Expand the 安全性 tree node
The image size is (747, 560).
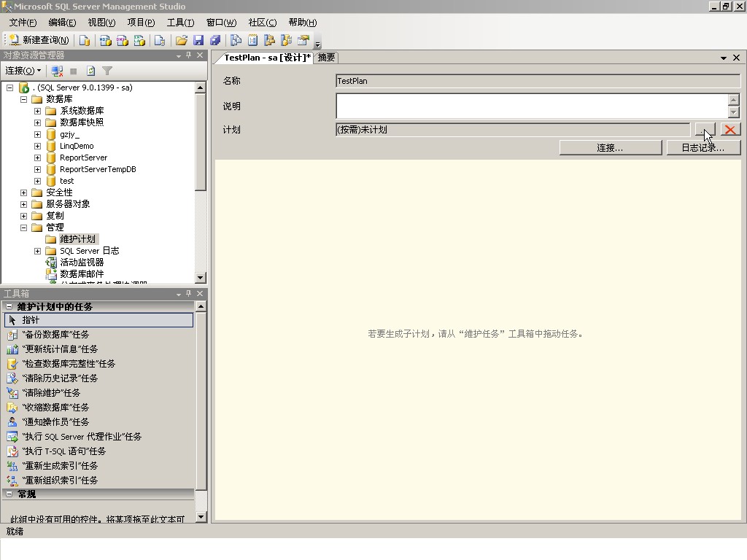pyautogui.click(x=23, y=192)
